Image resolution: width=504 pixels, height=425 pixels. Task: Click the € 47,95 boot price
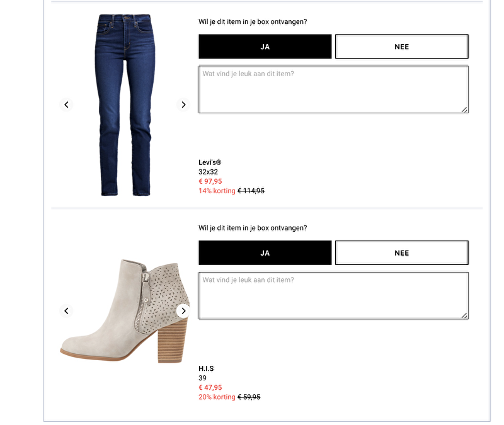[210, 387]
